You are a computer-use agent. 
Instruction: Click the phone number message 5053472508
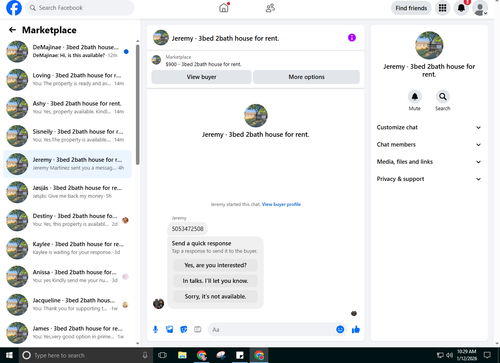187,229
